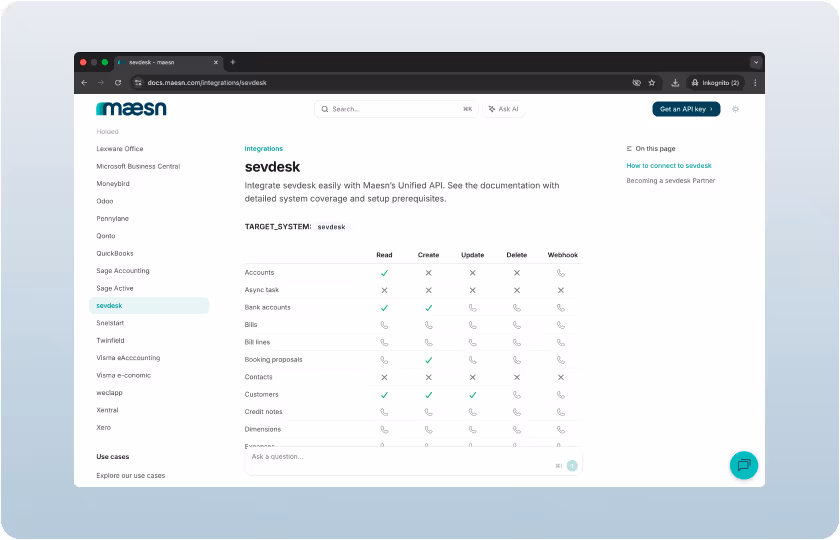Click the Create checkmark for Bank accounts
The width and height of the screenshot is (840, 540).
pyautogui.click(x=429, y=308)
